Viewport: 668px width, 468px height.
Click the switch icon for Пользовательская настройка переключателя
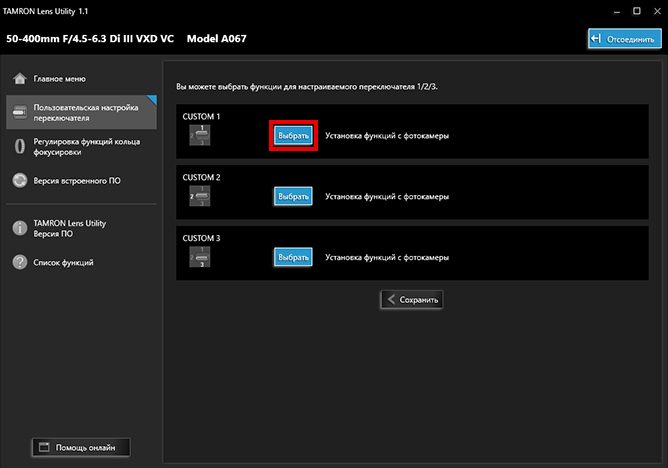[20, 112]
